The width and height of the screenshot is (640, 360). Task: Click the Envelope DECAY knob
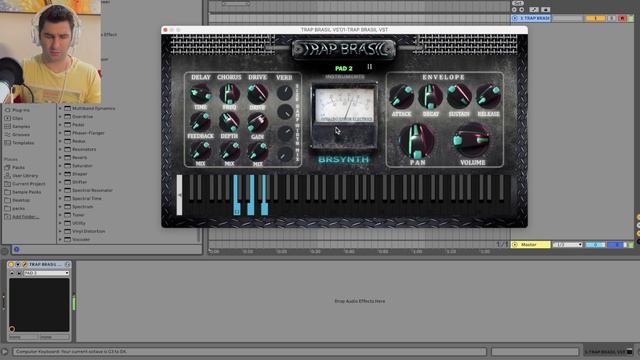pos(430,97)
